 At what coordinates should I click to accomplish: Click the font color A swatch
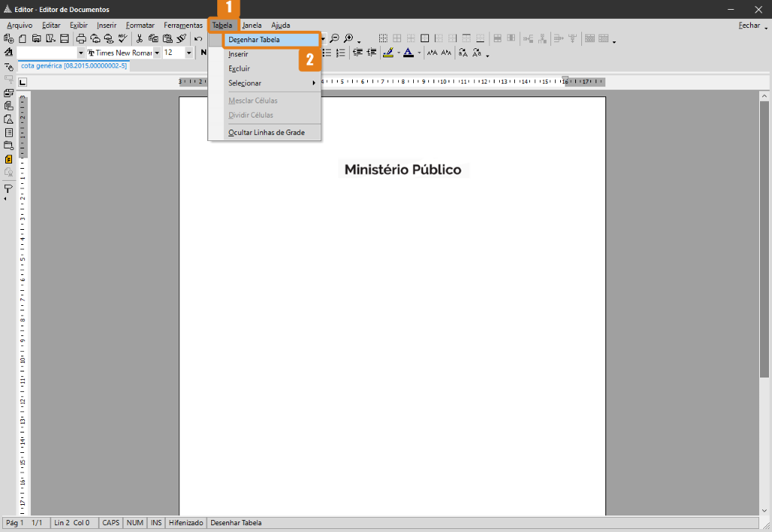408,53
